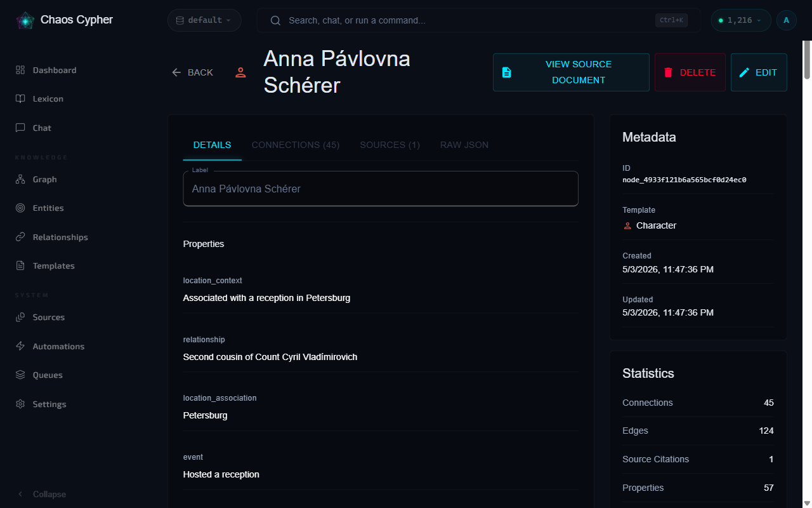
Task: Click the Statistics panel heading
Action: pyautogui.click(x=648, y=373)
